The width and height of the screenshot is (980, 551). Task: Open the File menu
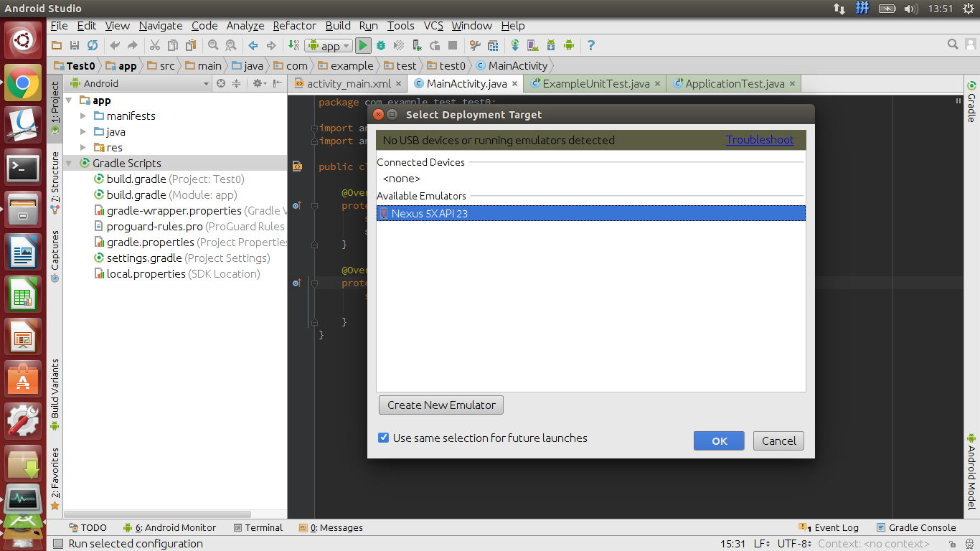(60, 25)
